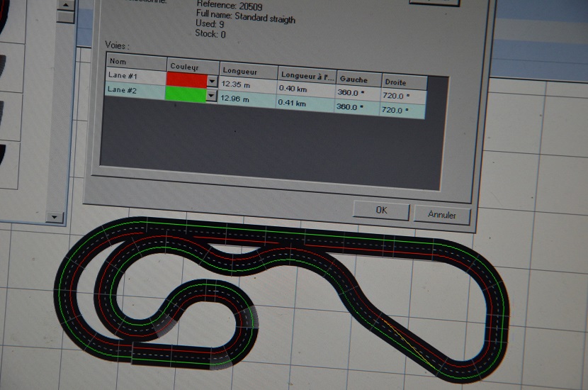Click the 'Used: 9' text
Image resolution: width=588 pixels, height=390 pixels.
tap(210, 24)
